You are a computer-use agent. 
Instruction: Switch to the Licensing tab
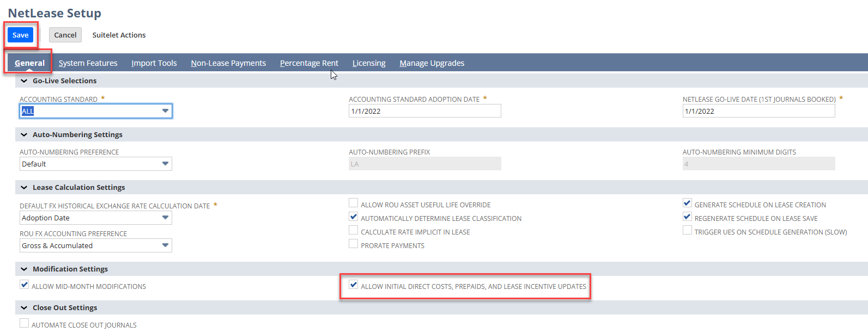click(x=369, y=63)
